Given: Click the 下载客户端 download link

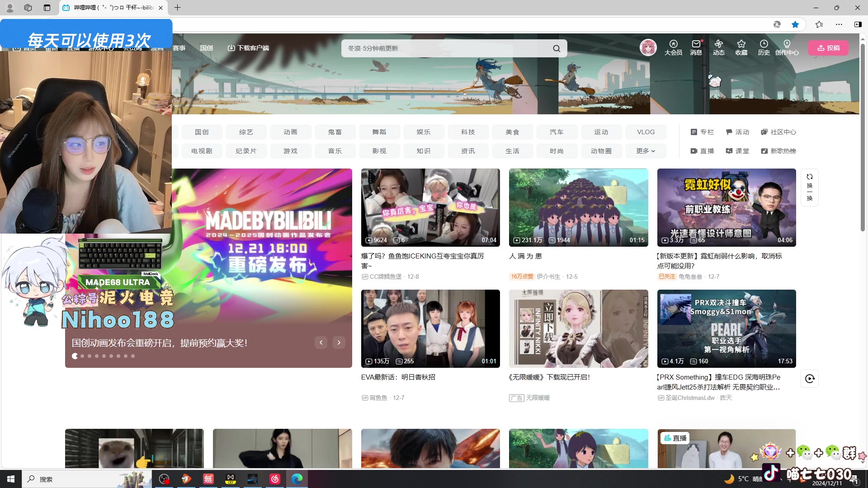Looking at the screenshot, I should pyautogui.click(x=248, y=48).
